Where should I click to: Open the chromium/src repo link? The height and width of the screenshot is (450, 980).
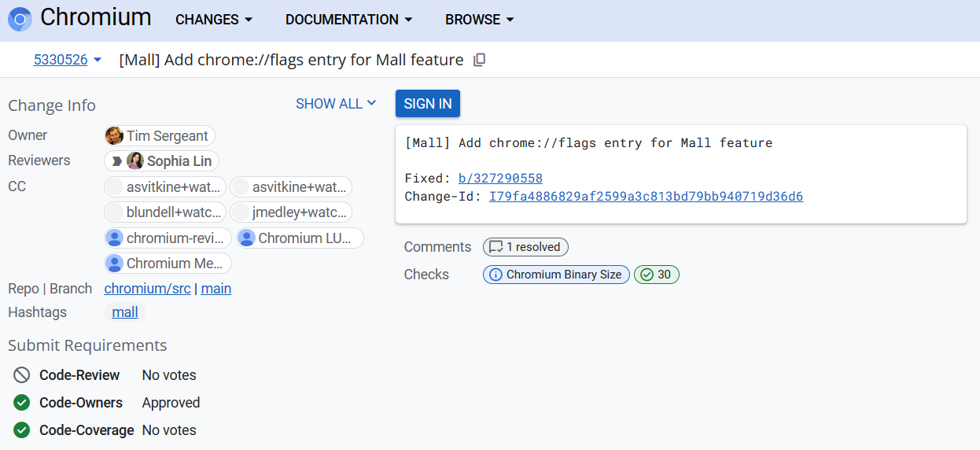(147, 289)
